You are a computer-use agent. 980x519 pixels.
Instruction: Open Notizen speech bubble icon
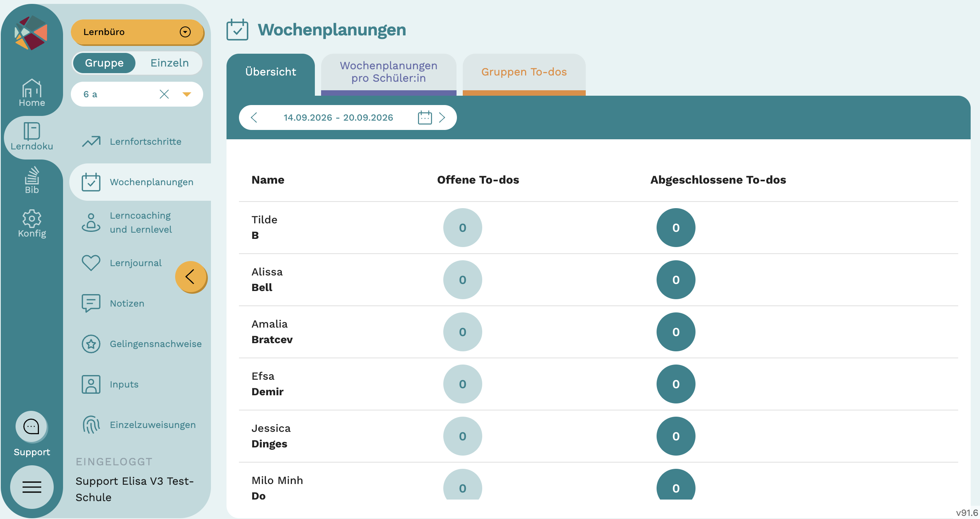[x=91, y=303]
